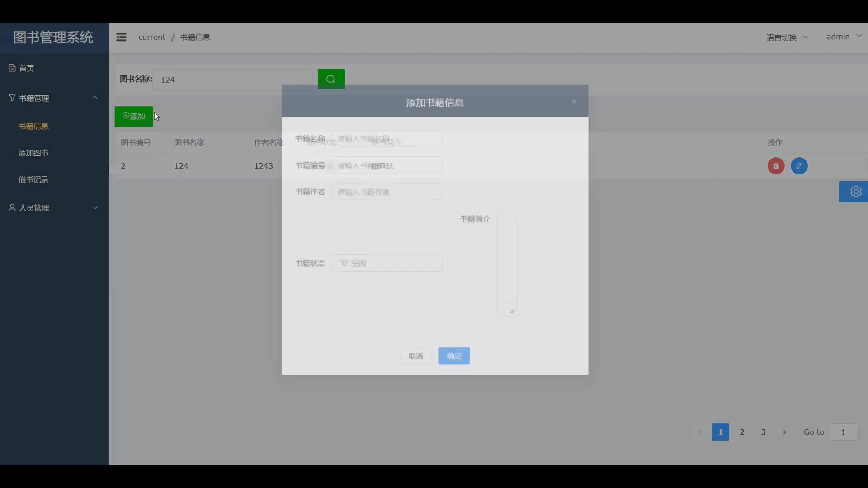Click the 图书管理系统 title logo
Screen dimensions: 868x488
[53, 37]
